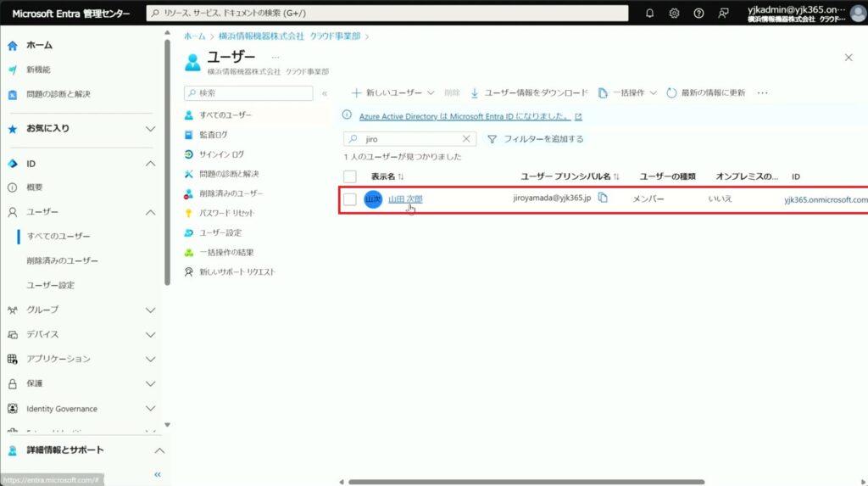Open サインイン ログ in the blade menu
Screen dimensions: 868x486
(x=221, y=154)
